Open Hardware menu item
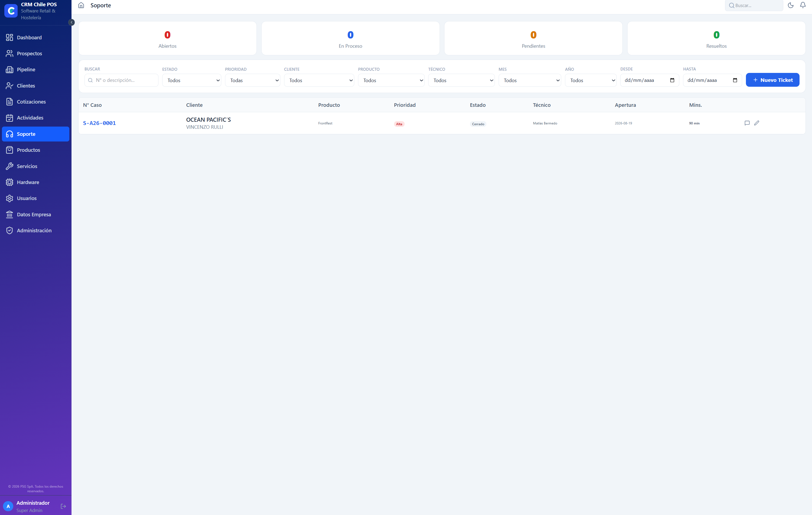812x515 pixels. pos(36,182)
